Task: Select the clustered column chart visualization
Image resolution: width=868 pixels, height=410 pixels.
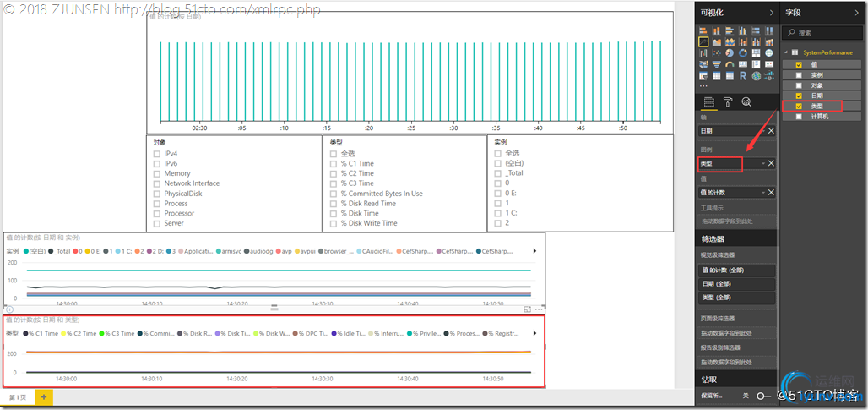Action: click(743, 30)
